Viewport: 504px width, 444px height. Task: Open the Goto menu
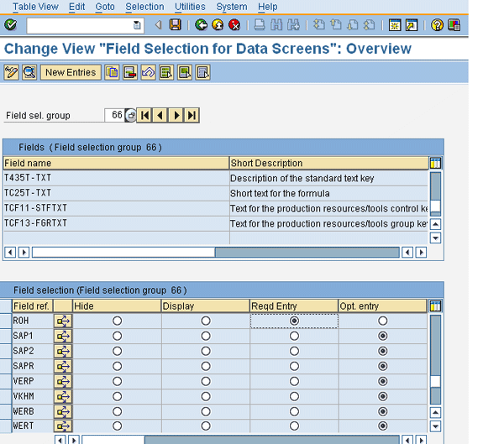click(105, 7)
